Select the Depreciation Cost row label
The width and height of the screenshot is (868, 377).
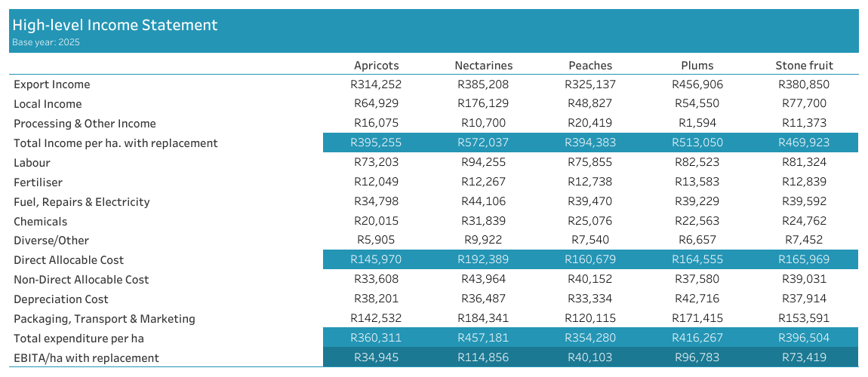click(61, 299)
